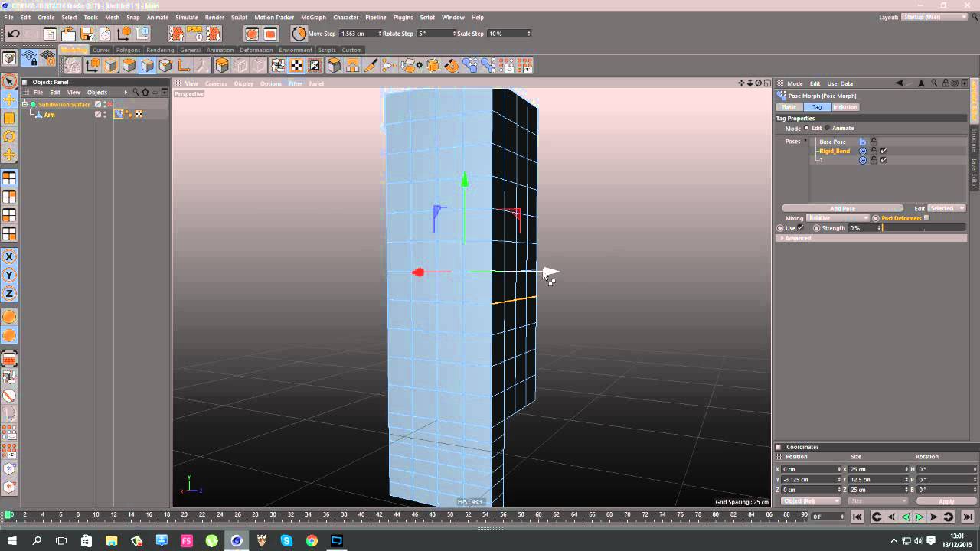This screenshot has height=551, width=980.
Task: Open the Simulate menu
Action: click(x=186, y=17)
